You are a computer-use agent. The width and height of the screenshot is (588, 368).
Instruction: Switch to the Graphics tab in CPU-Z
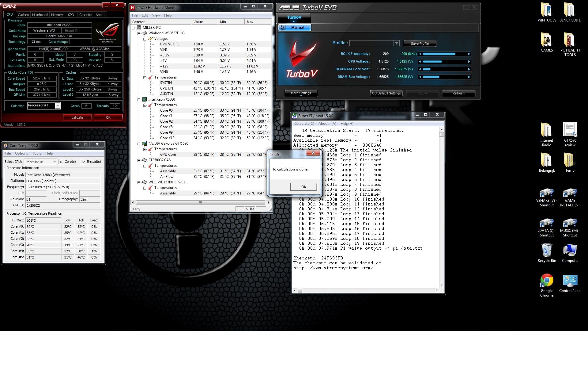[85, 15]
